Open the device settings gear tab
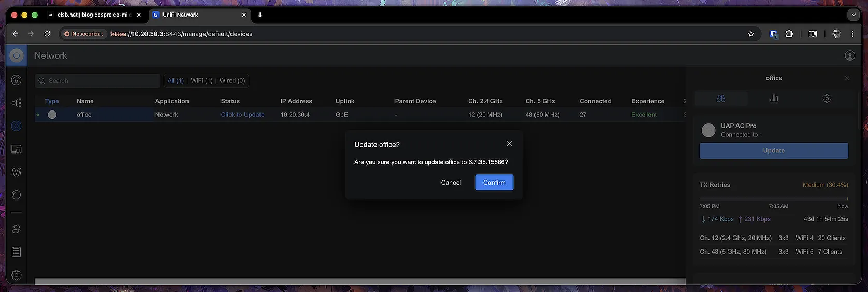The image size is (868, 292). (x=827, y=99)
